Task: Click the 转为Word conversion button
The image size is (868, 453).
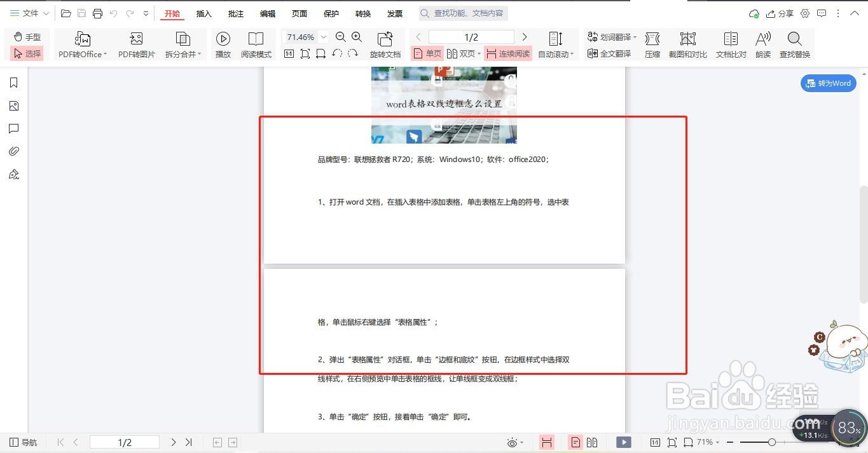Action: (x=828, y=83)
